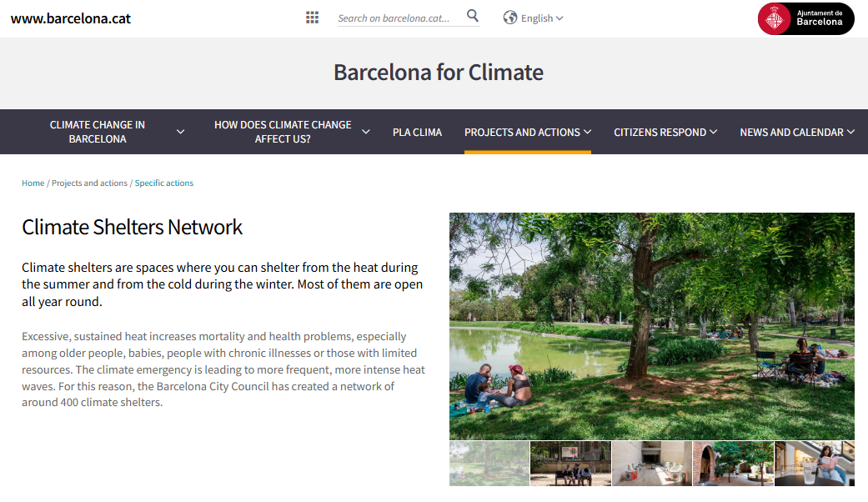Click the search magnifier icon
This screenshot has width=868, height=502.
tap(473, 17)
